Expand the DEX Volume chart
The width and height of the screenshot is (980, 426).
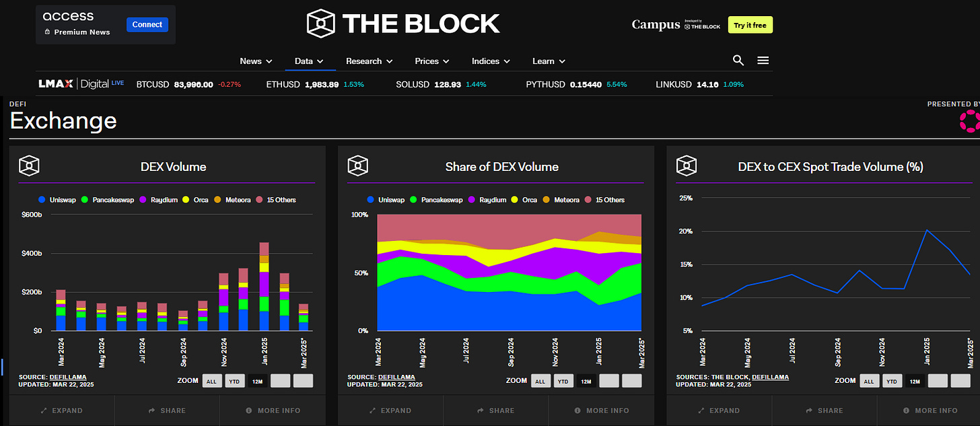[62, 411]
